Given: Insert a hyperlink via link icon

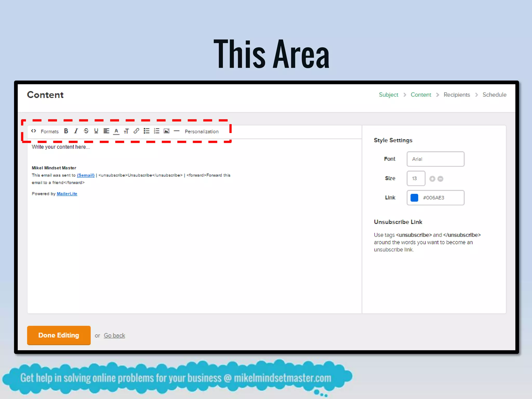Looking at the screenshot, I should tap(136, 131).
